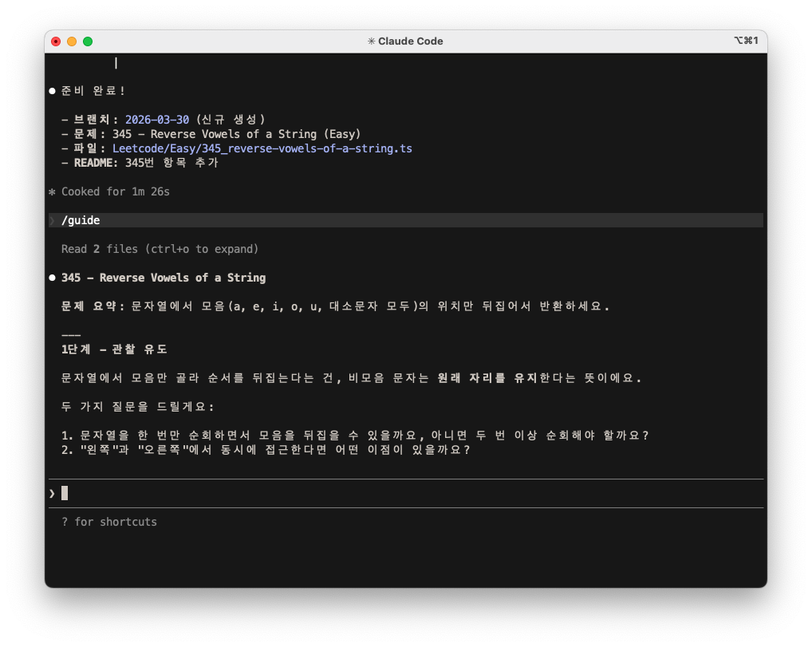Open the 345_reverse-vowels-of-a-string.ts file path link

click(x=262, y=148)
